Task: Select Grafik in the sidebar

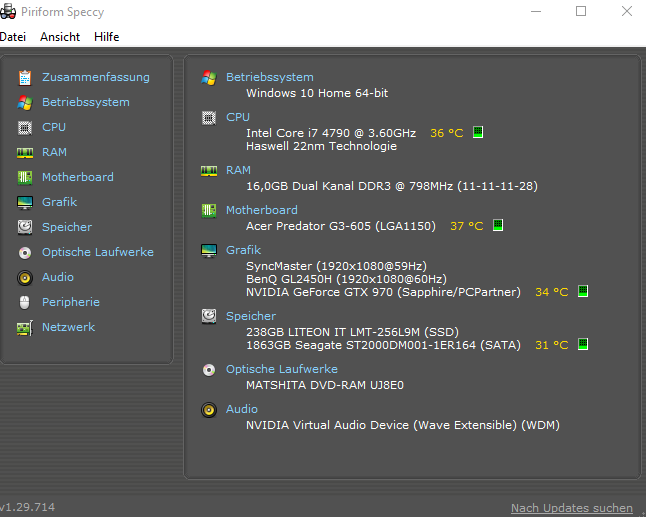Action: click(x=60, y=202)
